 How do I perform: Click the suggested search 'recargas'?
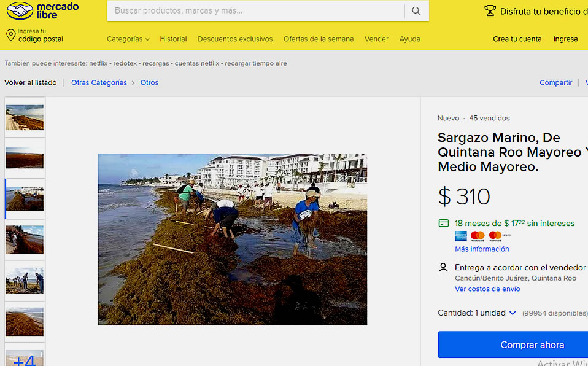click(x=156, y=63)
